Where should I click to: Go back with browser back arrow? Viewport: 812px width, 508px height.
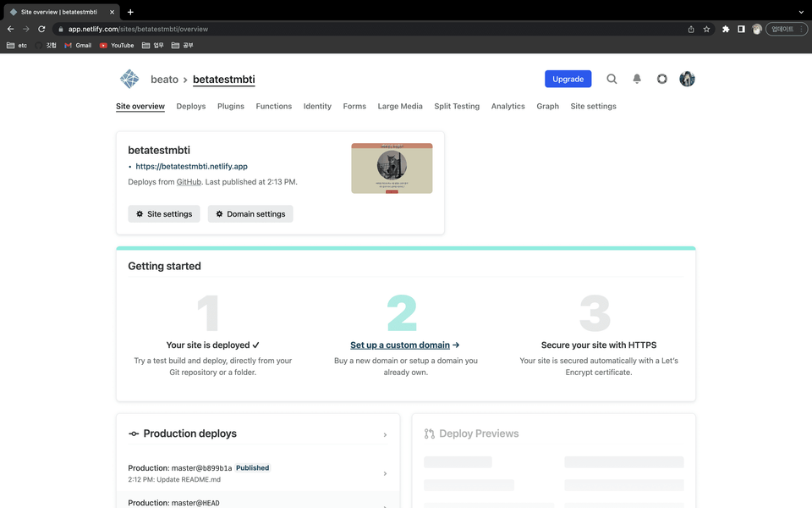tap(10, 29)
